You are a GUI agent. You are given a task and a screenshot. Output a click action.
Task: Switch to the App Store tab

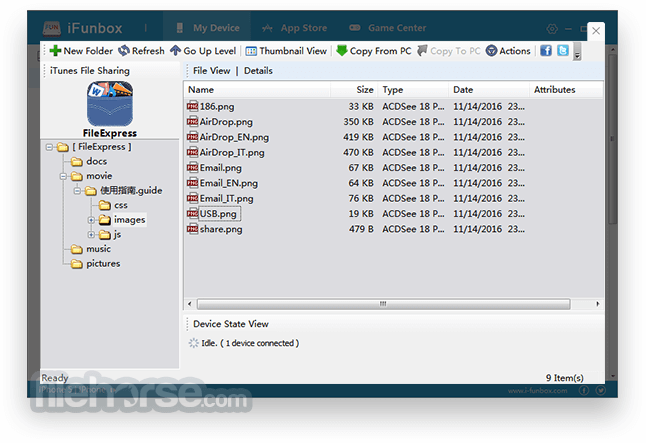click(295, 28)
